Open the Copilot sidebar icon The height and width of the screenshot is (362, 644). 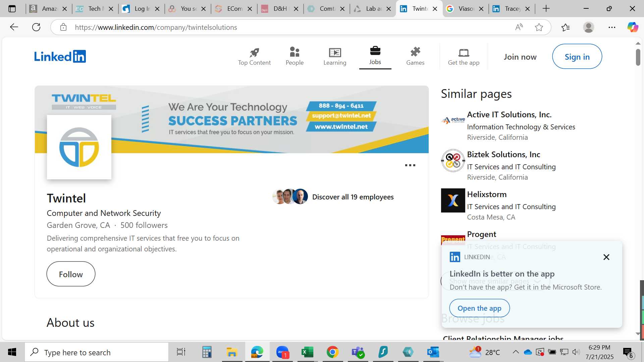click(x=633, y=27)
